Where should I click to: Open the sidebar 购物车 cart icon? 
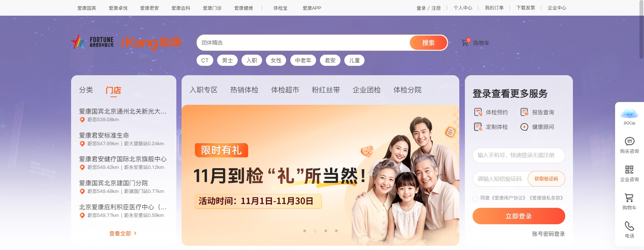pyautogui.click(x=629, y=198)
